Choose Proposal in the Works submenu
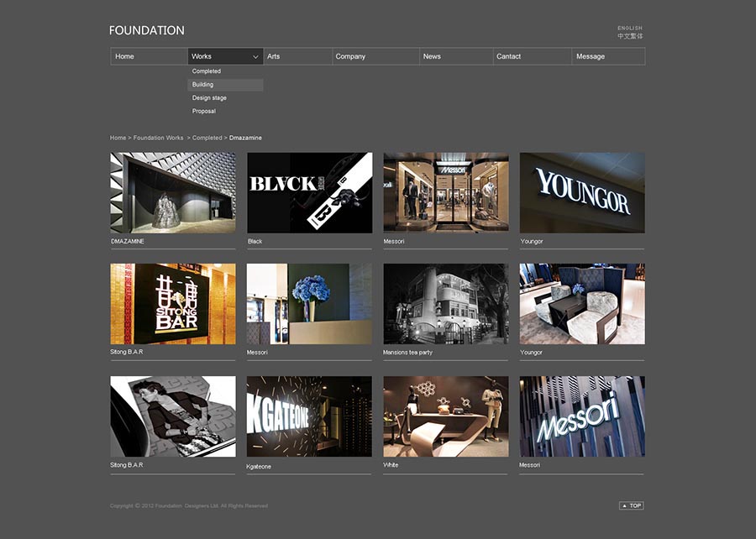Viewport: 756px width, 539px height. tap(225, 112)
